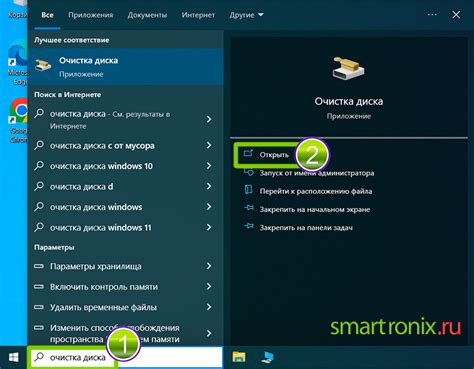Open Включить контроль памяти setting
This screenshot has width=474, height=369.
(125, 287)
